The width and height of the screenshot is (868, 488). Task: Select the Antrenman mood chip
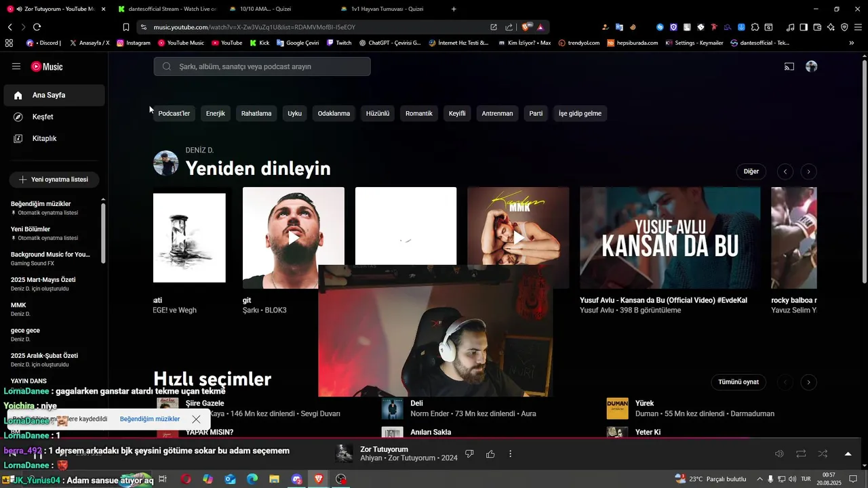point(497,113)
